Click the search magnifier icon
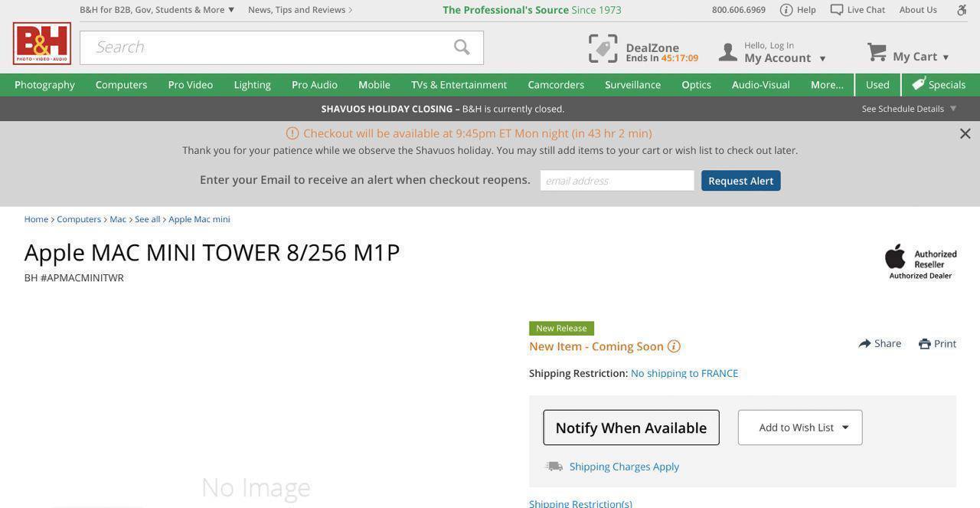Viewport: 980px width, 508px height. click(462, 48)
